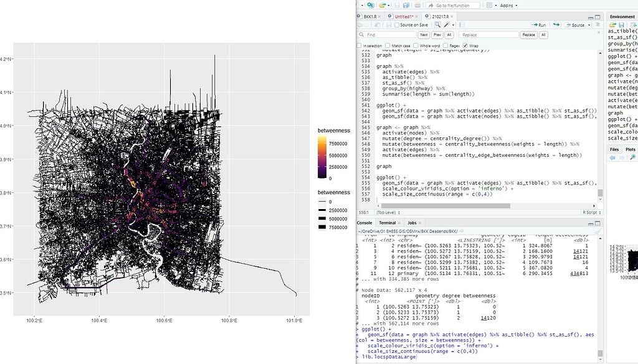The height and width of the screenshot is (364, 638).
Task: Click the magnifier icon in the Find bar
Action: coord(361,35)
